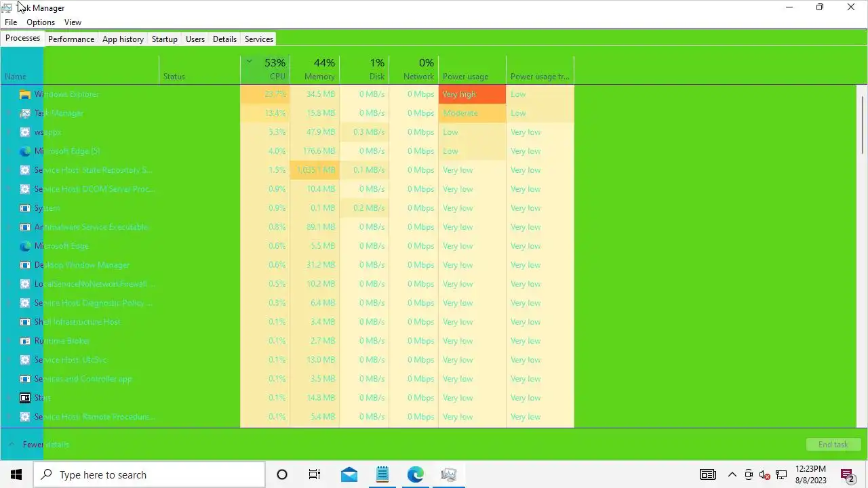The width and height of the screenshot is (868, 488).
Task: Click the process list vertical scrollbar thumb
Action: (863, 125)
